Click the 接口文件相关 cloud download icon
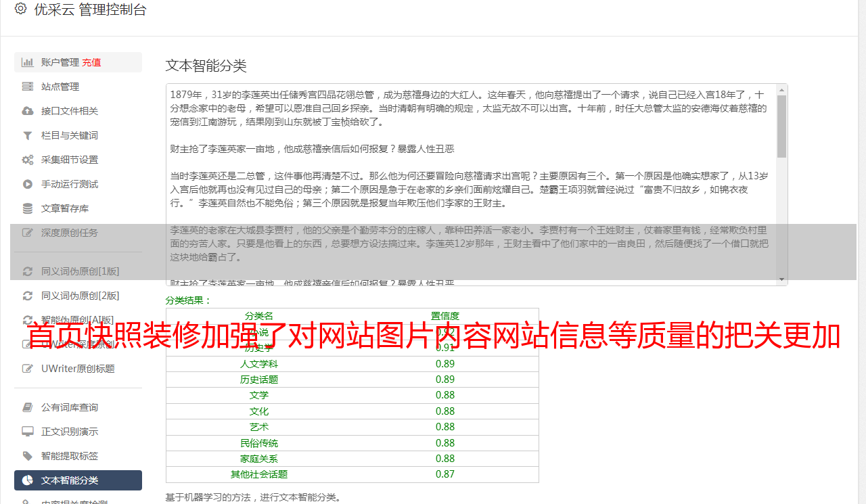This screenshot has height=504, width=866. [x=28, y=111]
